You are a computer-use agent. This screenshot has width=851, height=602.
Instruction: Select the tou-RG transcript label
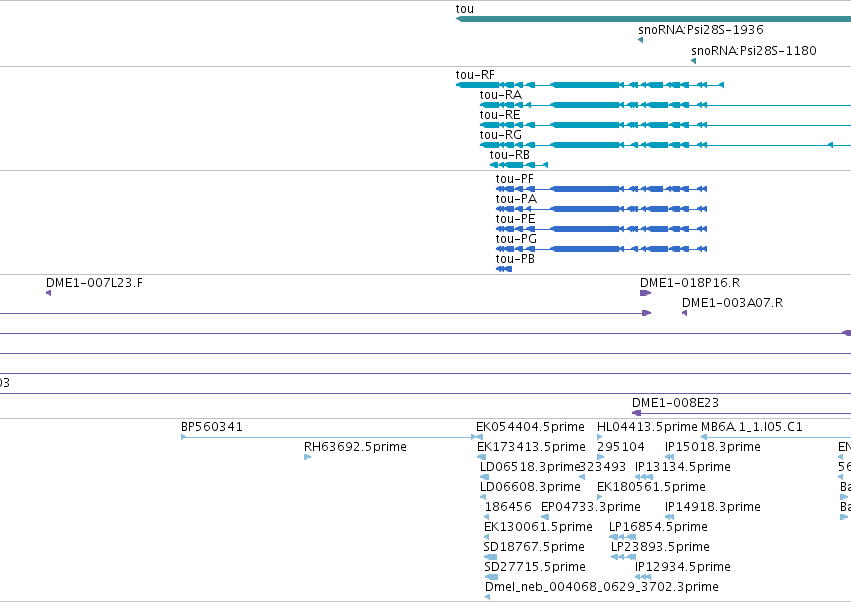(x=500, y=135)
